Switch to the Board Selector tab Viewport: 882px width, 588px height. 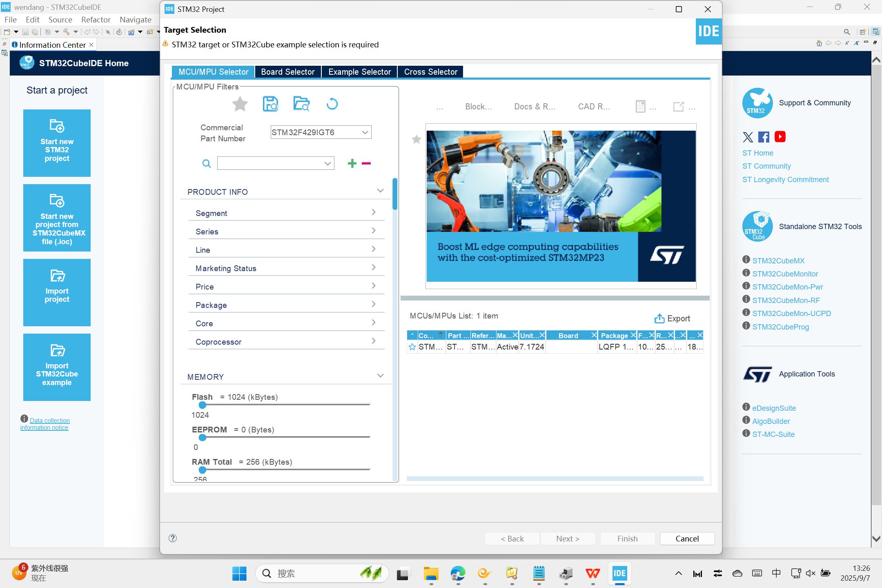point(288,72)
